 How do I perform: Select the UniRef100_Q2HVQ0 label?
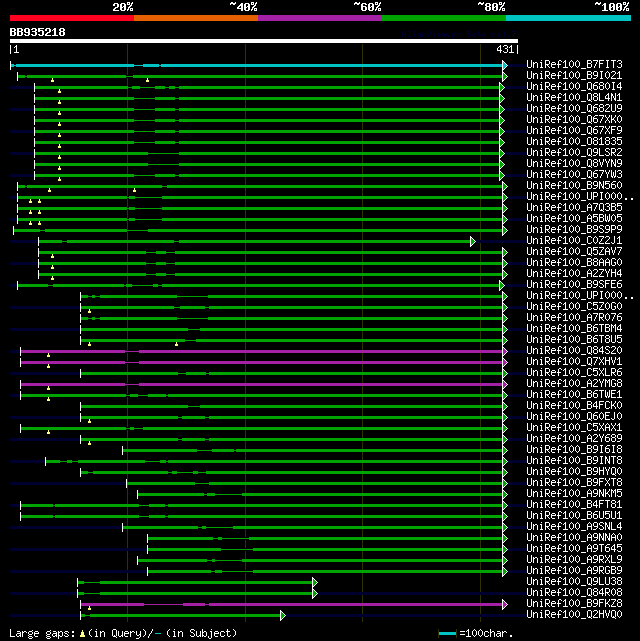(x=574, y=614)
